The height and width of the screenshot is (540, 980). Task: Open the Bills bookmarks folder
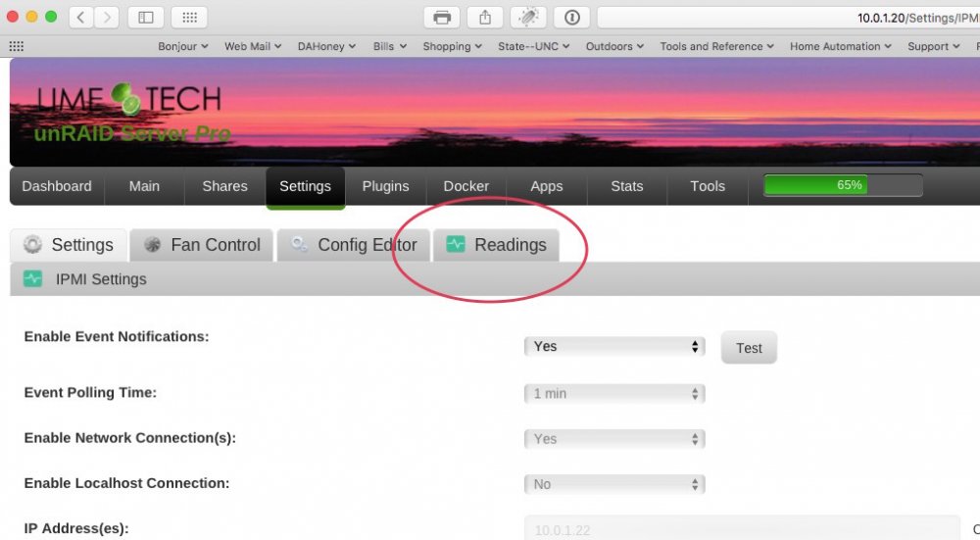click(x=389, y=46)
